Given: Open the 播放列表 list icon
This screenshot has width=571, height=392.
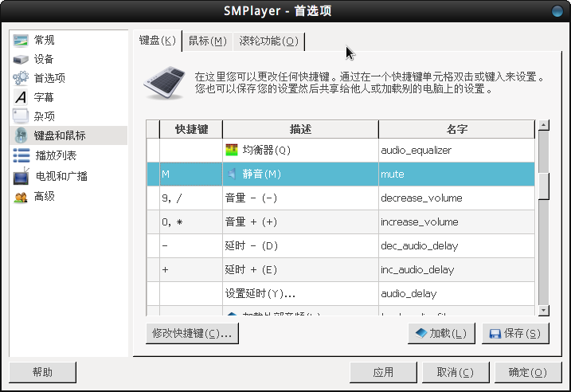Looking at the screenshot, I should click(x=22, y=155).
